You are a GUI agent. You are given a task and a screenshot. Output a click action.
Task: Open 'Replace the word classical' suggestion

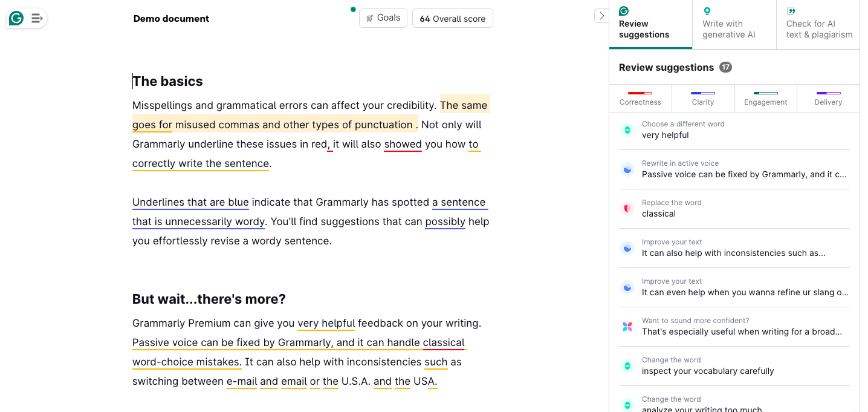pyautogui.click(x=734, y=209)
